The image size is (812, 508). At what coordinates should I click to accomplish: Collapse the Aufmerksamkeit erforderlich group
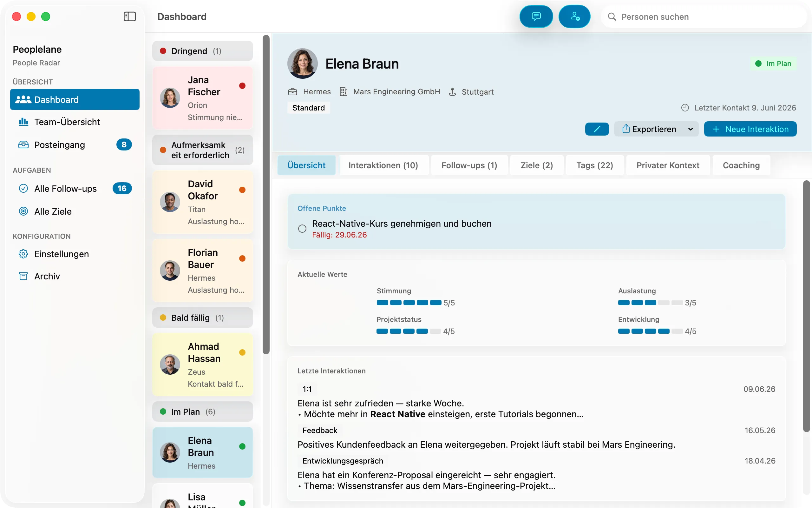click(x=202, y=150)
